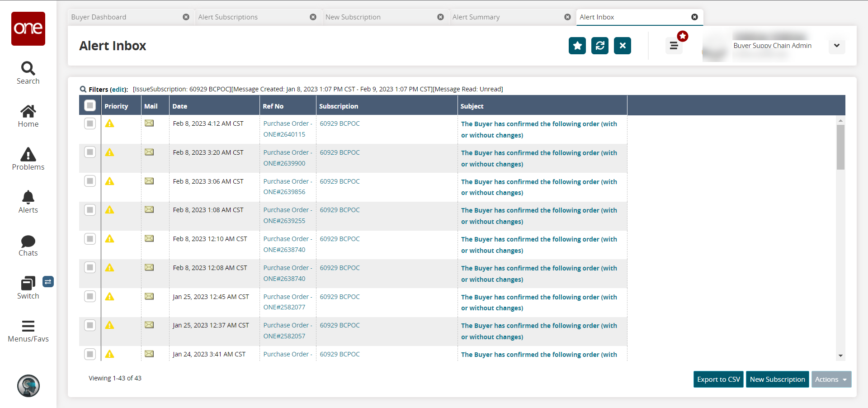Image resolution: width=868 pixels, height=408 pixels.
Task: Click priority warning icon for Feb 8 3:06 AM row
Action: 109,181
